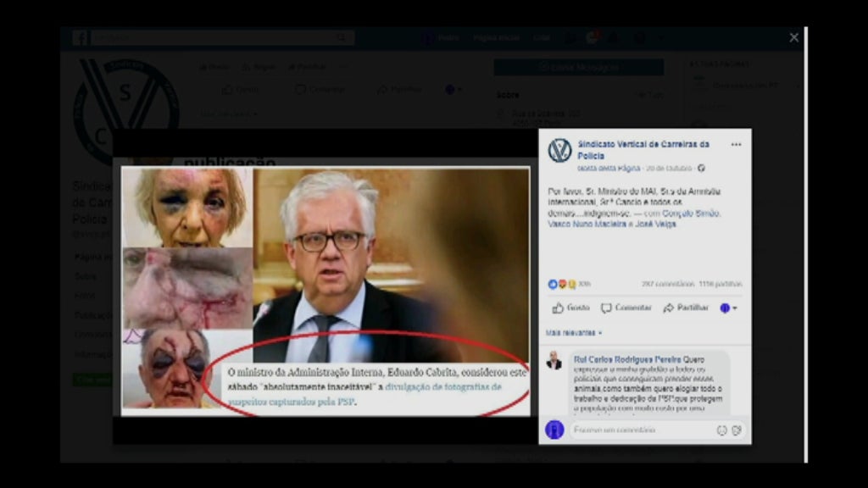Click the Comentar comment icon
The image size is (868, 488).
(607, 308)
